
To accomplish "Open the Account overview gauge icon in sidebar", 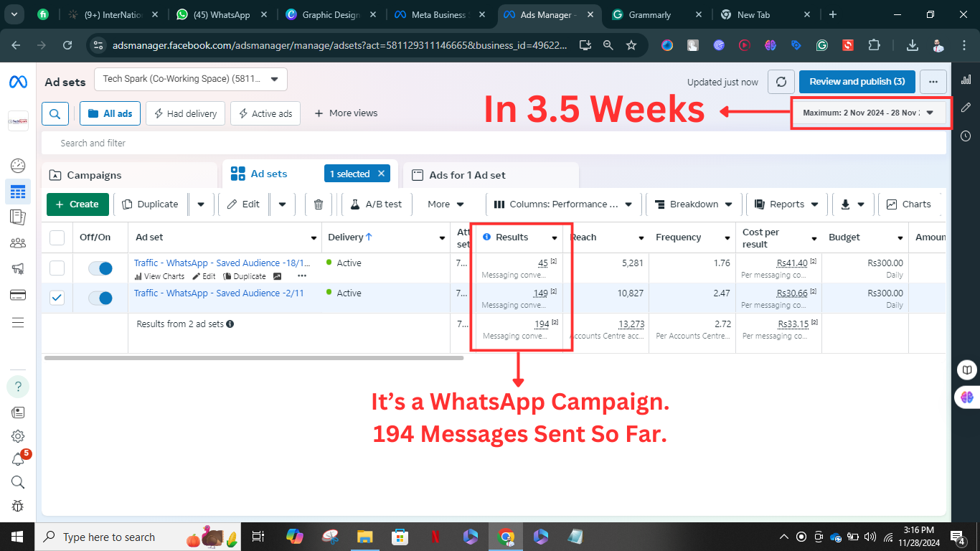I will (x=18, y=166).
